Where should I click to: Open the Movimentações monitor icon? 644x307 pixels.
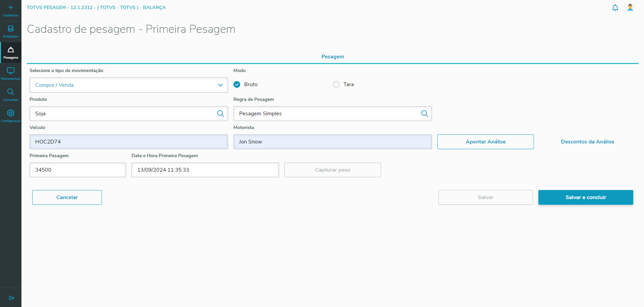(11, 71)
